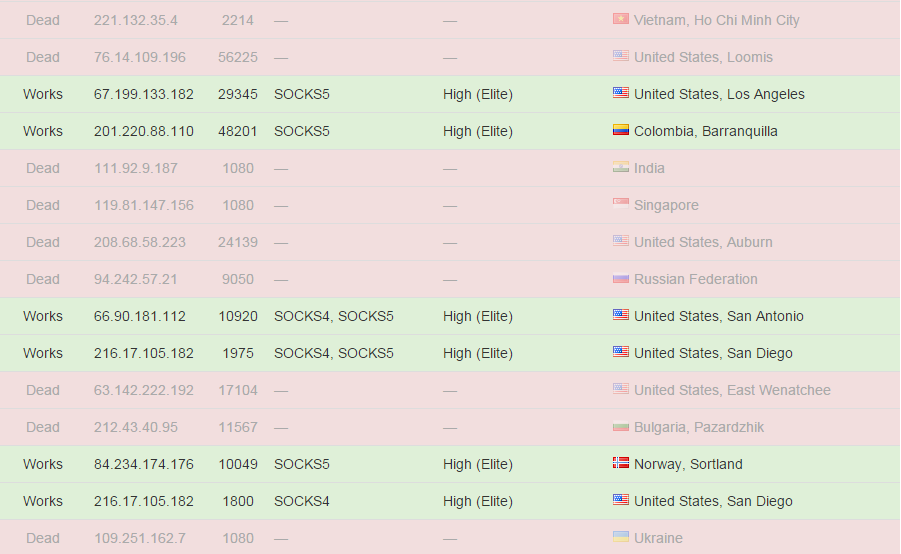Click 'United States, San Antonio' location text
The image size is (901, 554).
coord(719,316)
